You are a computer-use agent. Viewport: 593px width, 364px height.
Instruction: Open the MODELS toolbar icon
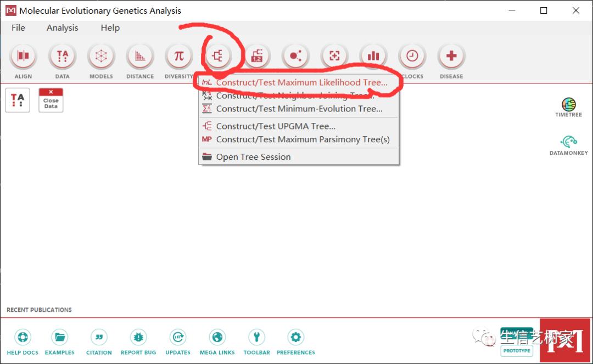[101, 56]
